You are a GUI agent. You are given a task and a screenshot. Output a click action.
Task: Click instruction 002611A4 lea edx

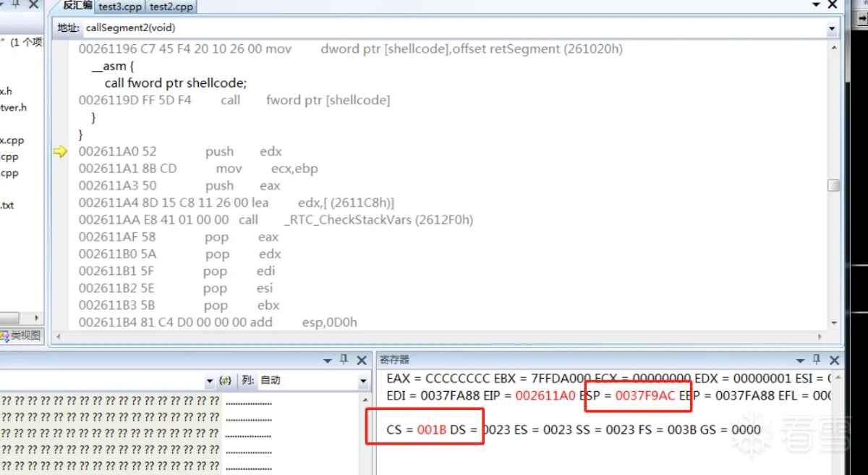[237, 203]
